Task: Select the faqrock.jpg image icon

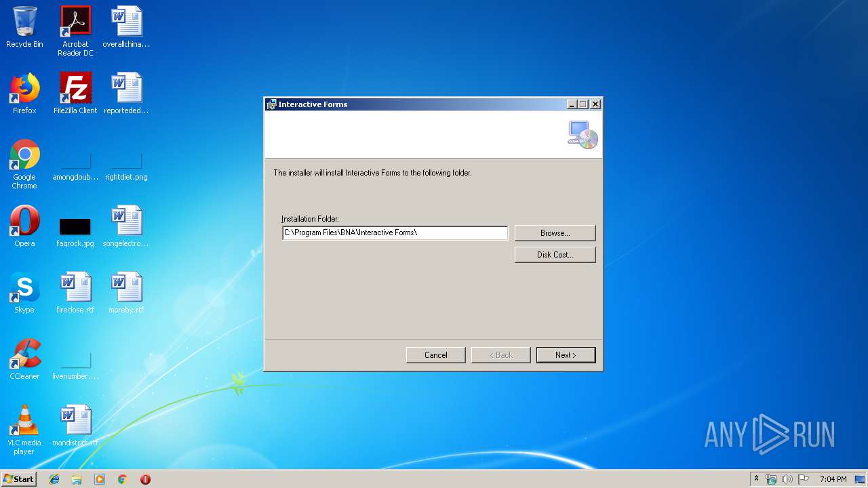Action: coord(75,231)
